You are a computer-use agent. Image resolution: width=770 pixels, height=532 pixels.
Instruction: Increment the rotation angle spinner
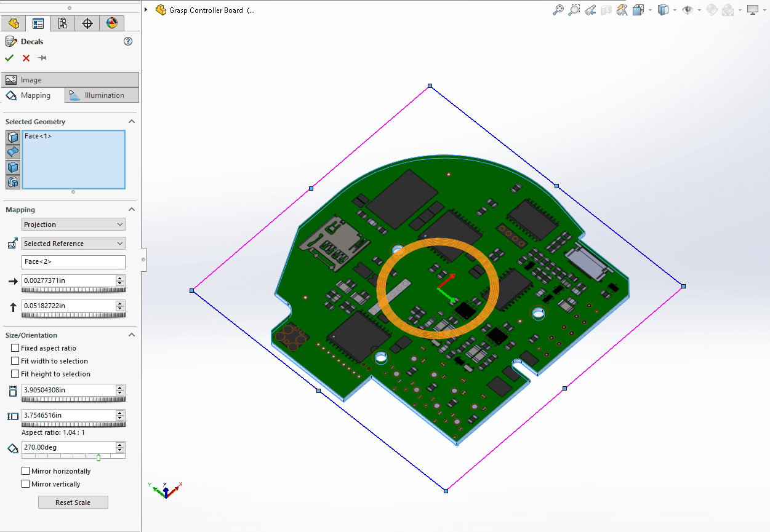(120, 445)
